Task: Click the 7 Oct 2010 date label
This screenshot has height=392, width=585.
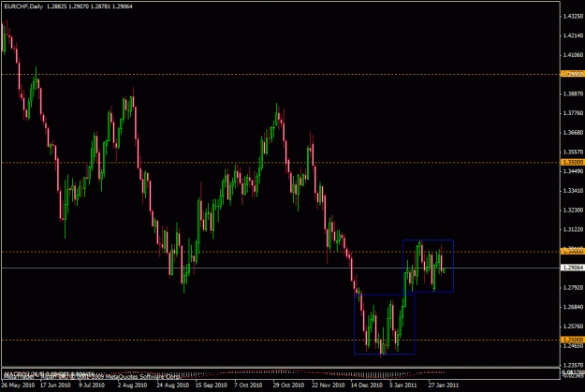Action: pyautogui.click(x=248, y=385)
